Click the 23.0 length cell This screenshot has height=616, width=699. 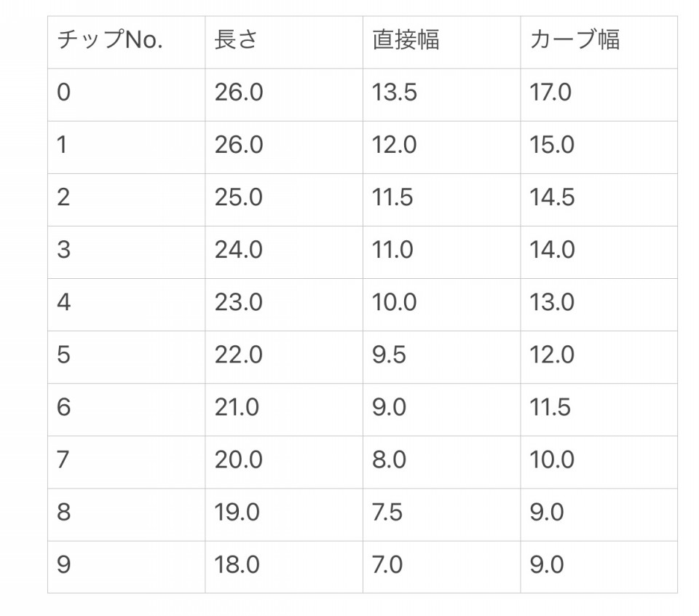(x=284, y=305)
